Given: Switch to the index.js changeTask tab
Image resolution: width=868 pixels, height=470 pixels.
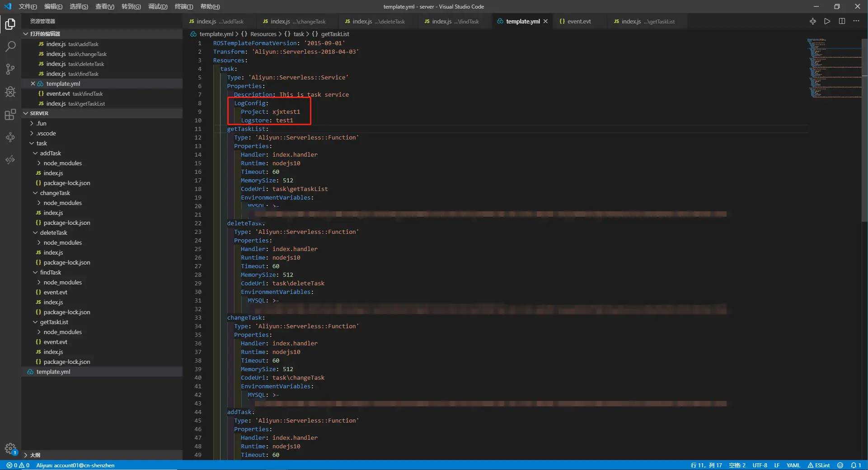Looking at the screenshot, I should click(297, 21).
